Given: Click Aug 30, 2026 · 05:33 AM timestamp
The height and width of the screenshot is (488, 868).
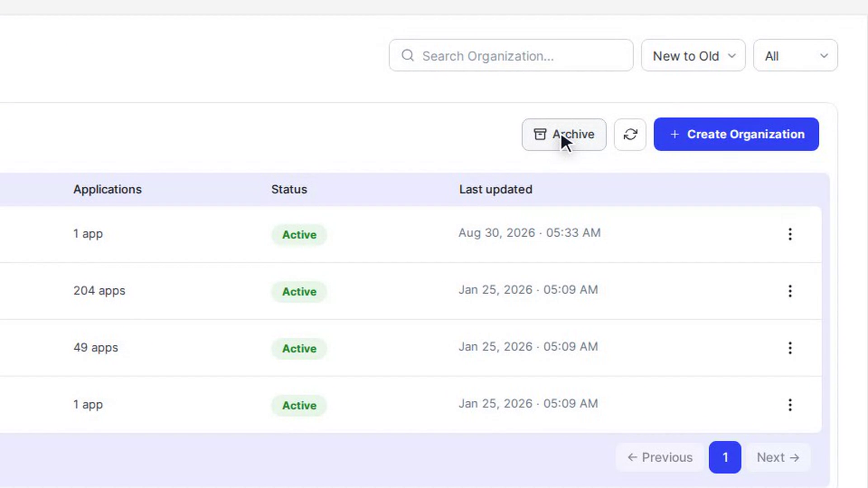Looking at the screenshot, I should click(529, 233).
